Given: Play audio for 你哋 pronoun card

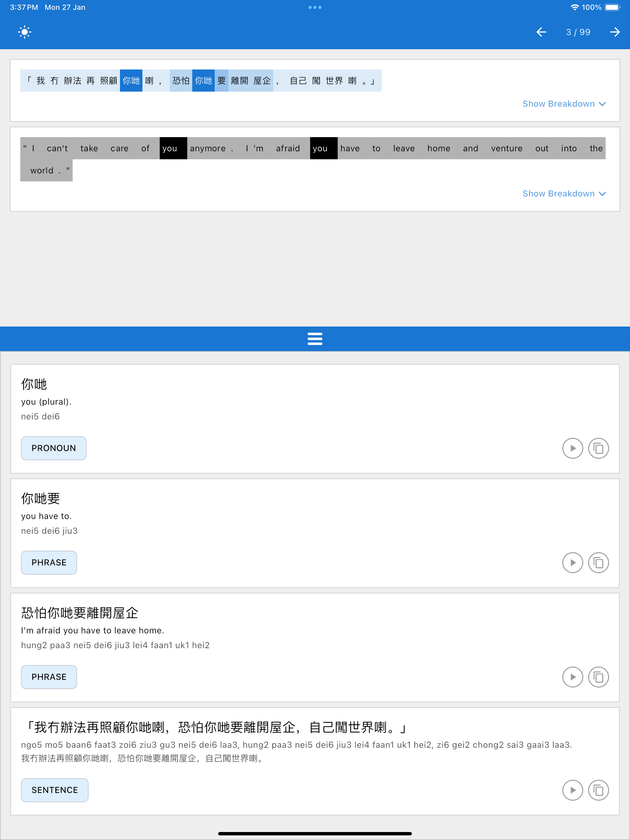Looking at the screenshot, I should 572,448.
